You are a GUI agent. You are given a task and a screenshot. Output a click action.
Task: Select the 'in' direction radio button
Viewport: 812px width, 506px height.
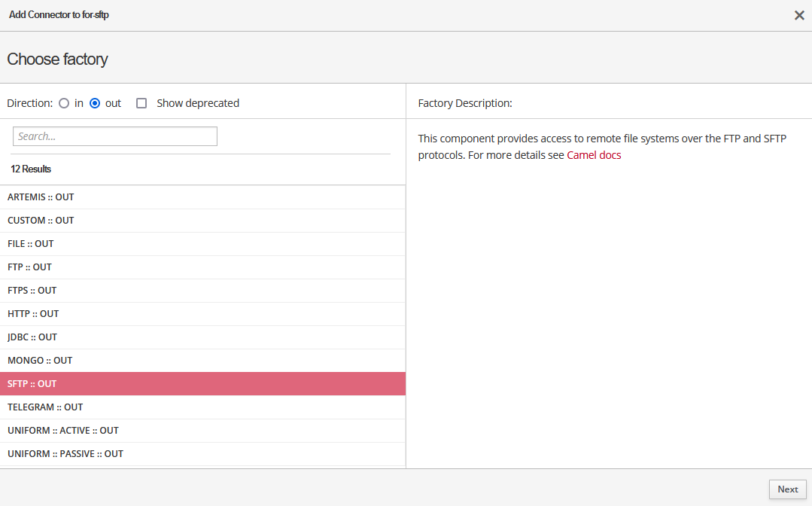(64, 103)
